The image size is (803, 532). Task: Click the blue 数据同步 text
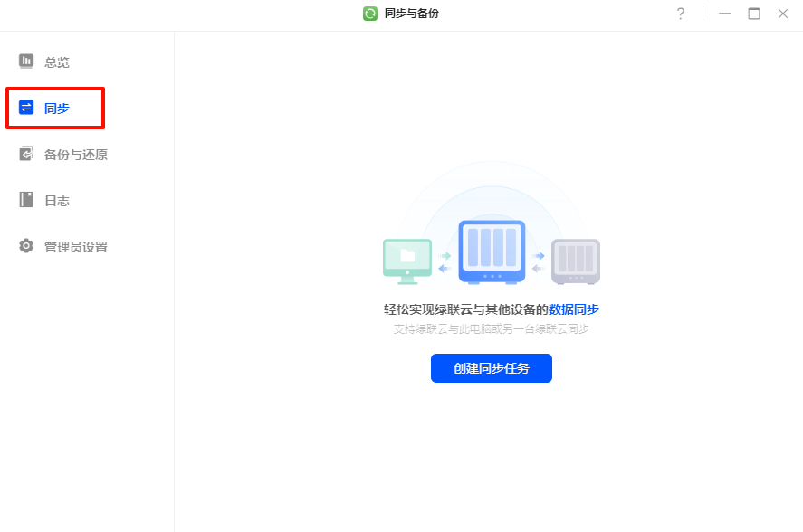[x=573, y=309]
